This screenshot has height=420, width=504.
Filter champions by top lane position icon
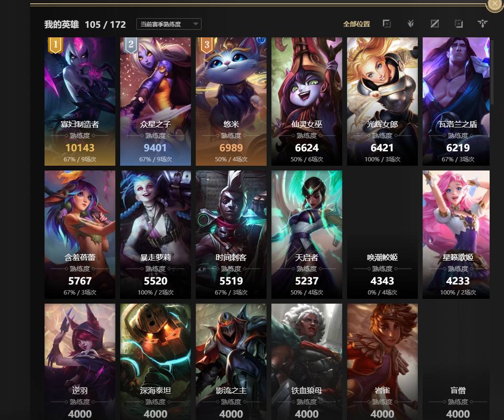pos(387,24)
